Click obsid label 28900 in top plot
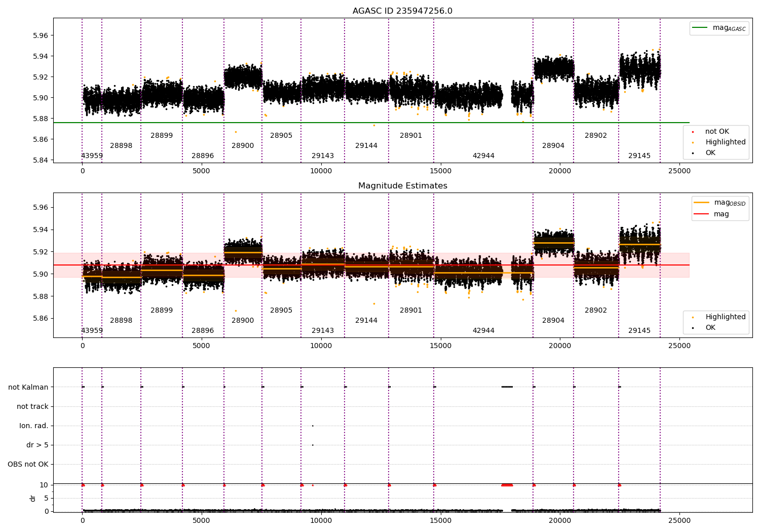The width and height of the screenshot is (760, 532). coord(243,146)
